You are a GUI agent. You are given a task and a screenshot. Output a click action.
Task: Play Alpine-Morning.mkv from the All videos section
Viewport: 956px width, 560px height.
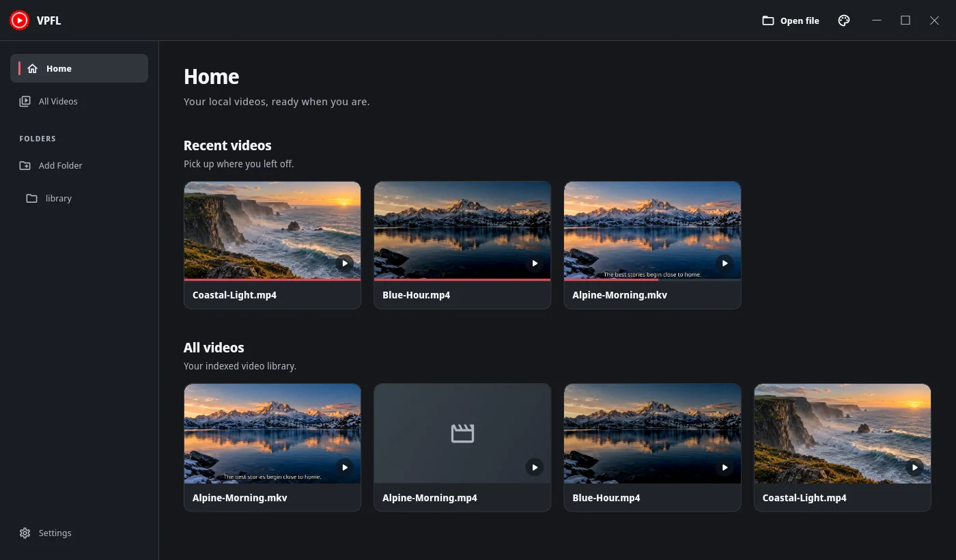[345, 467]
